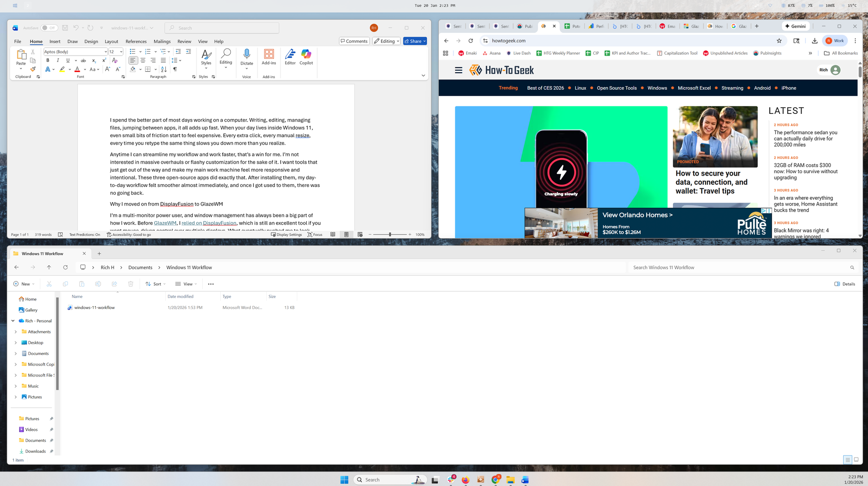Open the View dropdown in File Explorer

point(186,283)
